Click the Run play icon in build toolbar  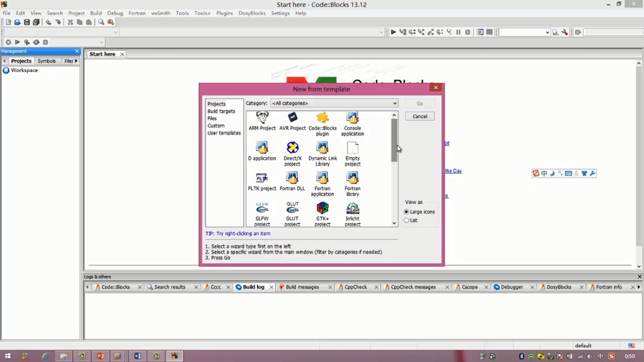coord(17,42)
